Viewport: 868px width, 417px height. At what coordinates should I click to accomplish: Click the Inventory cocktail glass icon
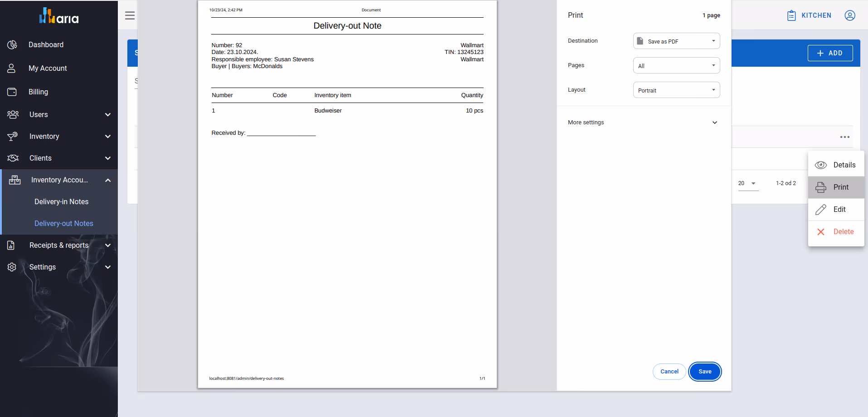pyautogui.click(x=13, y=136)
